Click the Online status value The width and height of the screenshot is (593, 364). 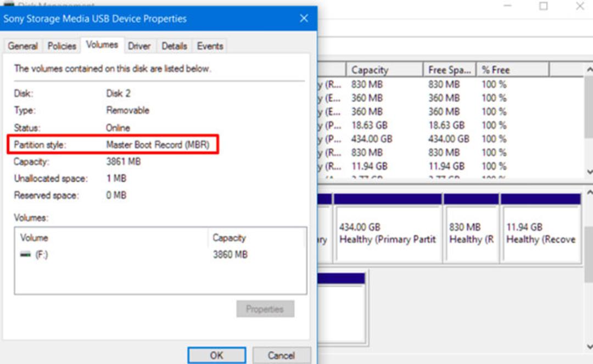118,128
